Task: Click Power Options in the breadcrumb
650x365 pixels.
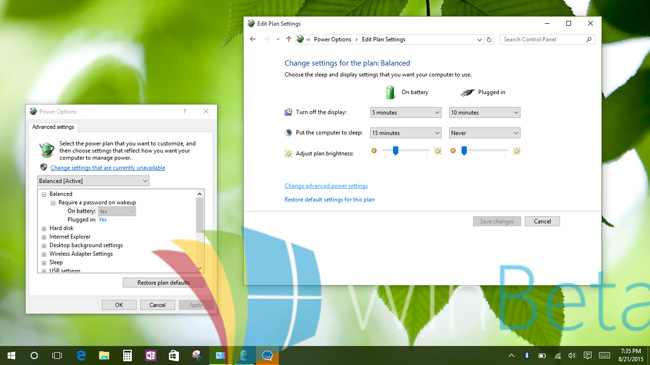Action: pos(332,39)
